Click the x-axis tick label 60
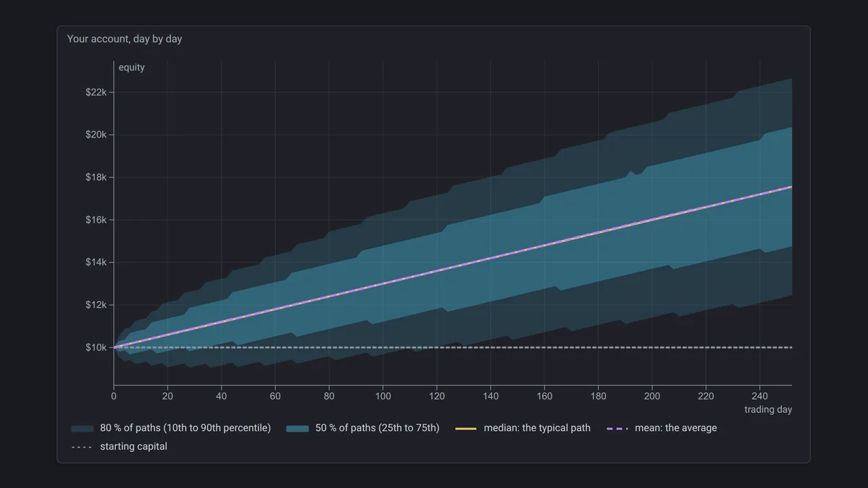The width and height of the screenshot is (868, 488). 275,396
